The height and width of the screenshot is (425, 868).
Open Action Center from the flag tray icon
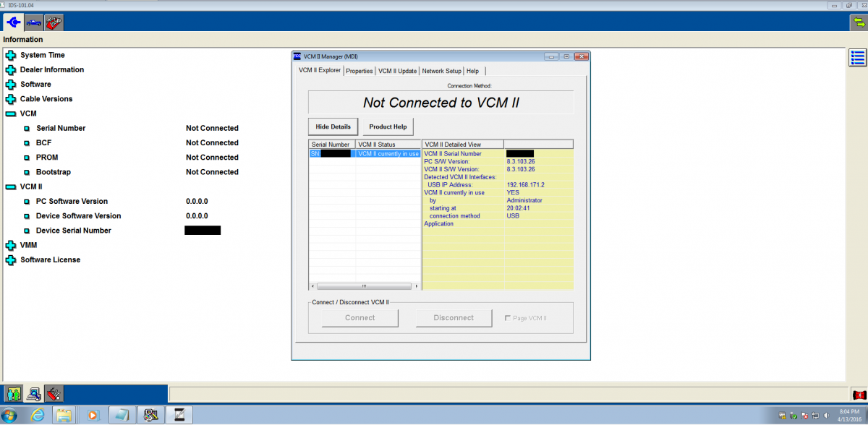(806, 416)
